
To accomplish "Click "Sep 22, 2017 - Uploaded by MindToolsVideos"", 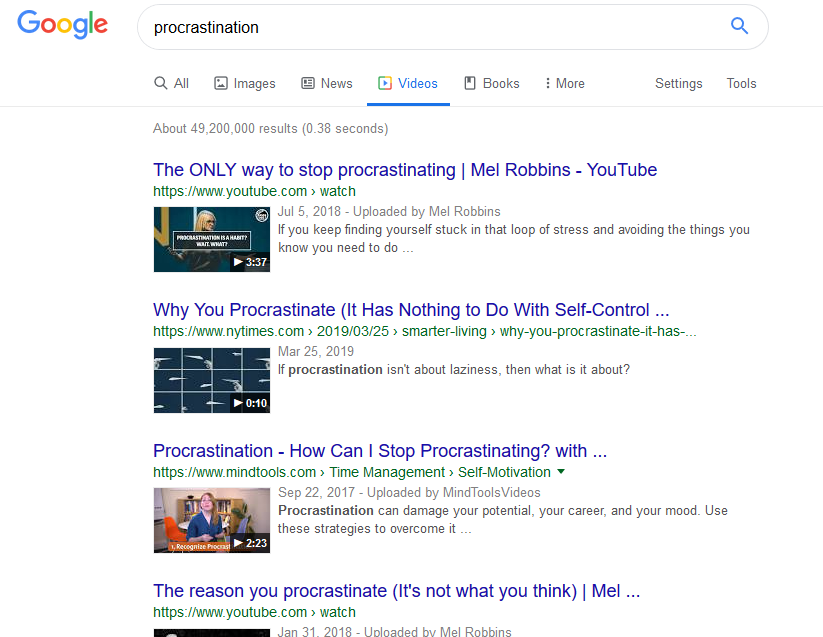I will coord(409,492).
